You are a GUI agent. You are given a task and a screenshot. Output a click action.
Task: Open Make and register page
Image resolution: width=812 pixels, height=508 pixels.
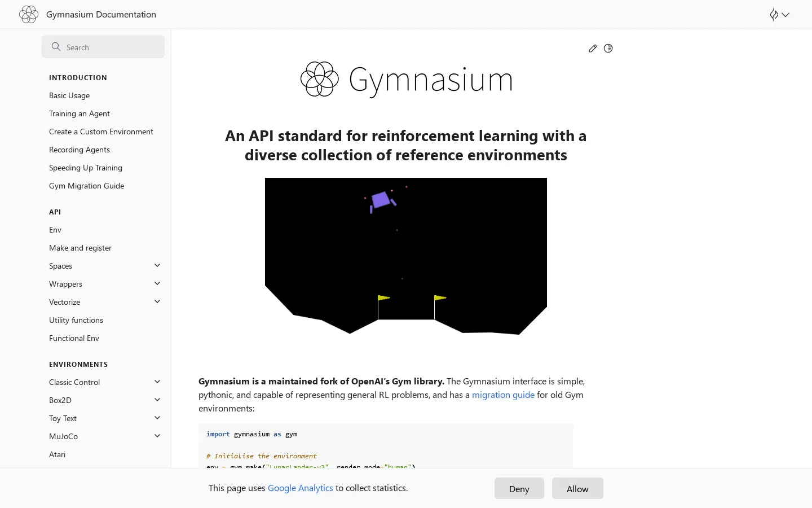coord(80,248)
